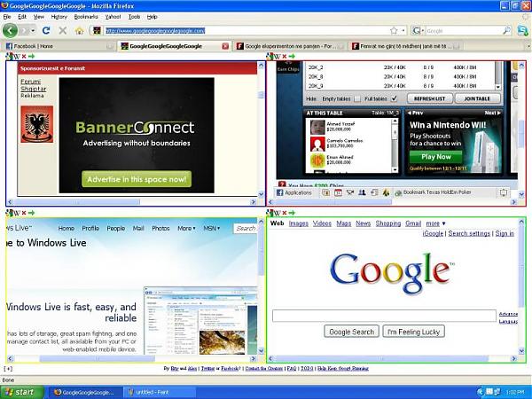Screen dimensions: 532x399
Task: Toggle the Hide Full tables checkbox
Action: (394, 98)
